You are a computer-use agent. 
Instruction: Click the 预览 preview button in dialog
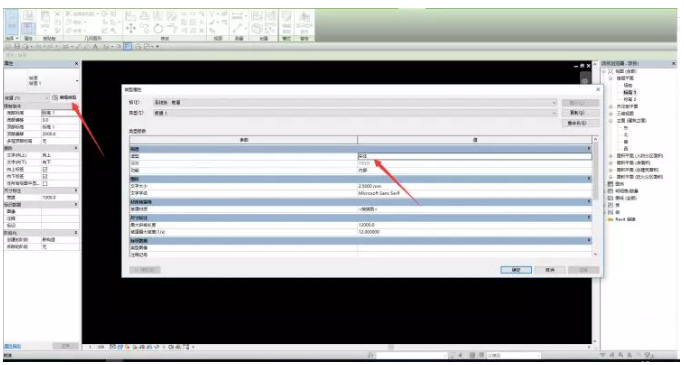[145, 270]
